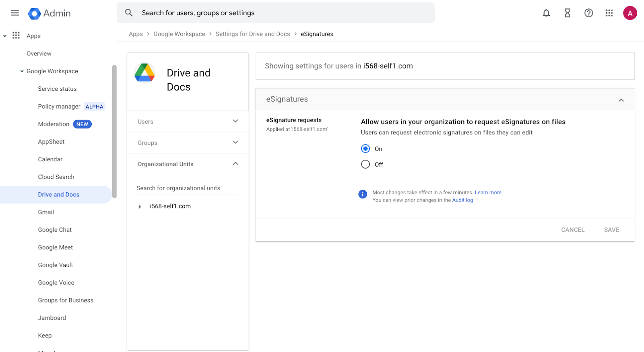This screenshot has height=352, width=644.
Task: Click the eSignatures breadcrumb text
Action: pyautogui.click(x=317, y=34)
